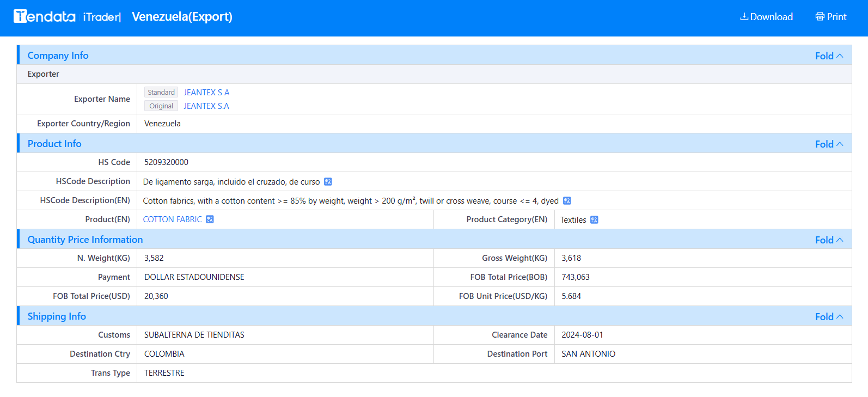This screenshot has width=868, height=397.
Task: Click the Original tag badge
Action: (161, 106)
